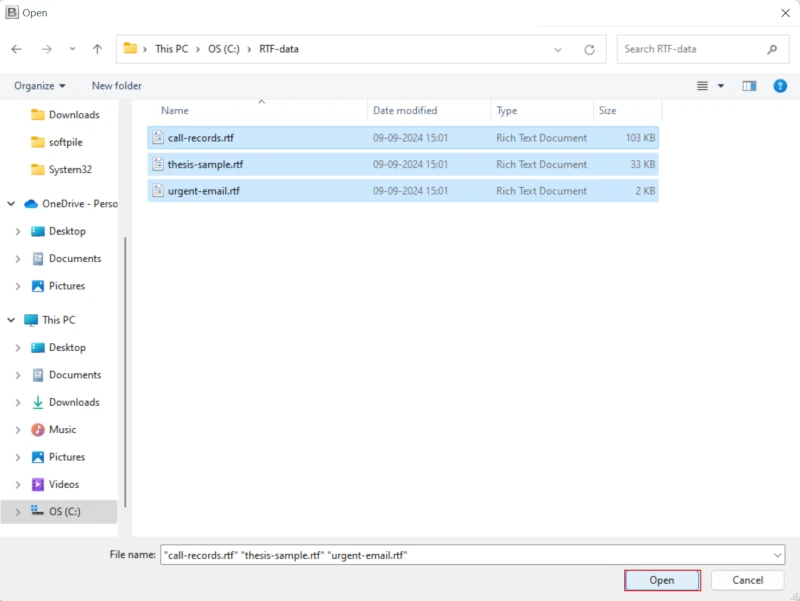The width and height of the screenshot is (800, 601).
Task: Select the Music folder in sidebar
Action: [x=62, y=430]
